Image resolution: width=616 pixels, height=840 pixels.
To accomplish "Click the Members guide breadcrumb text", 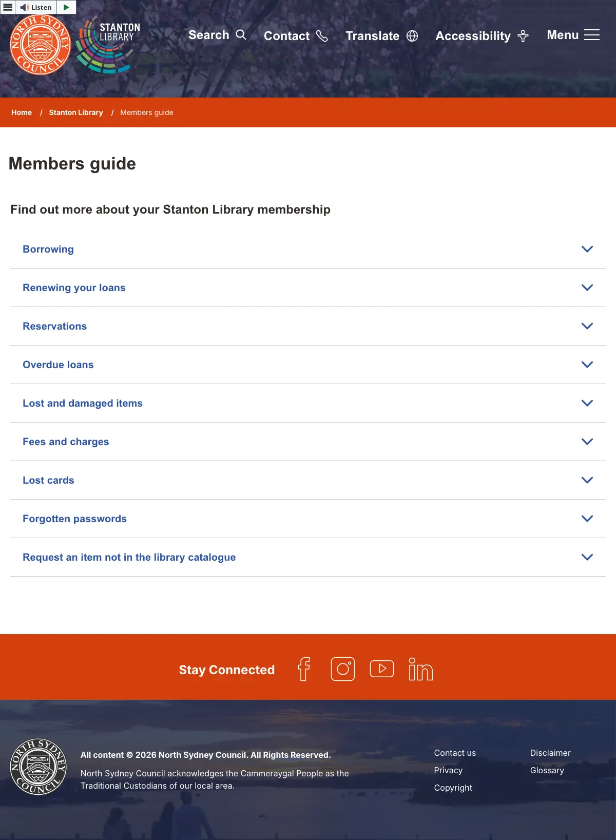I will click(147, 112).
